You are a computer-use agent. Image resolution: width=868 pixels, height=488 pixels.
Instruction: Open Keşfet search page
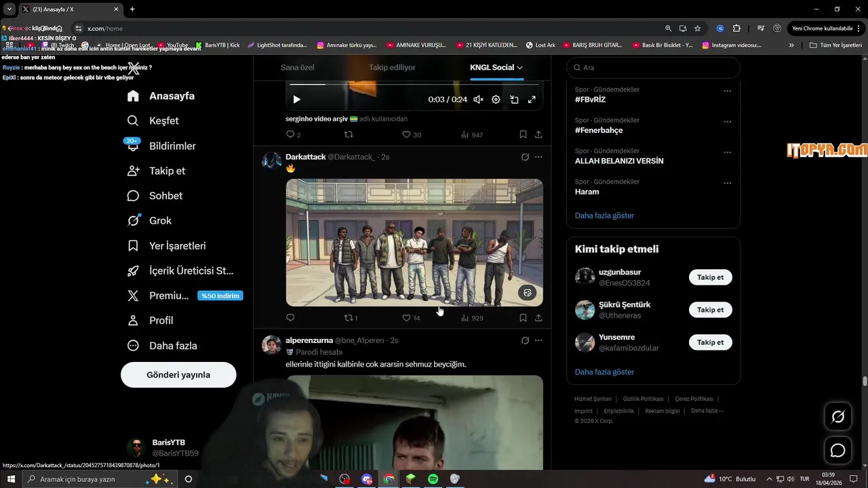click(153, 121)
